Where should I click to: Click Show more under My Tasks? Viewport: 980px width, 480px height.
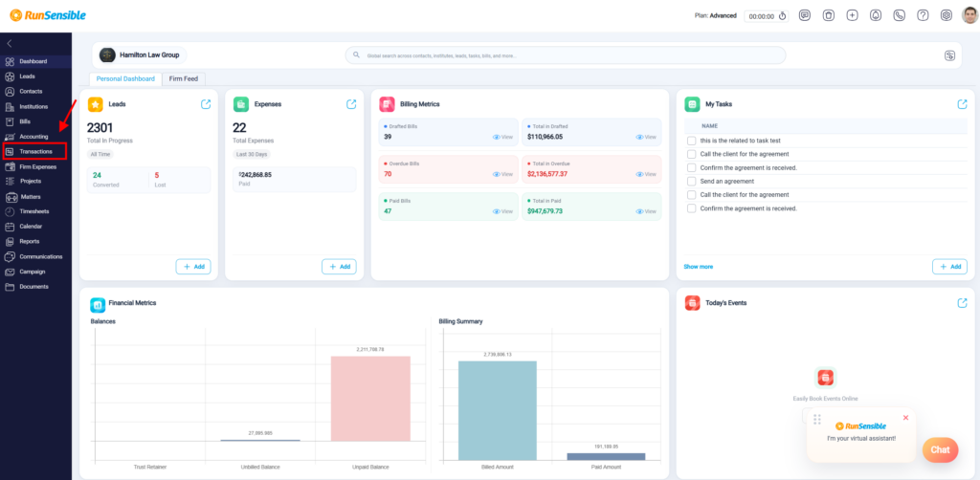[698, 267]
